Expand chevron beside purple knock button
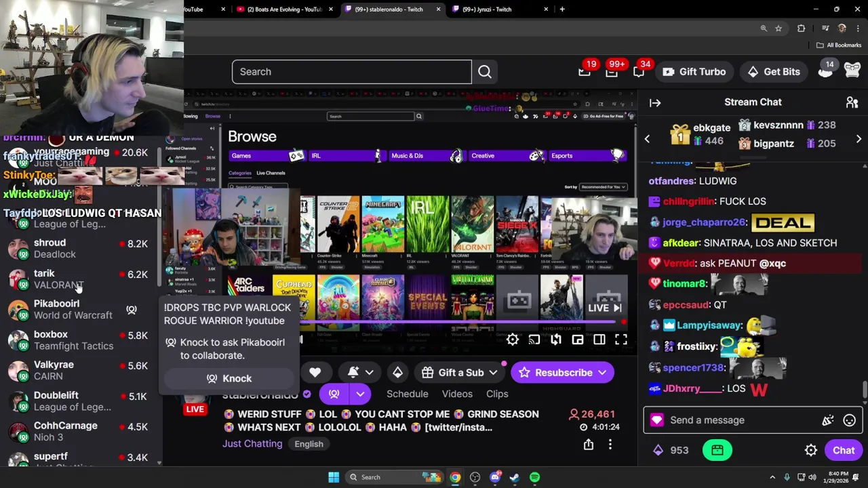 [360, 394]
